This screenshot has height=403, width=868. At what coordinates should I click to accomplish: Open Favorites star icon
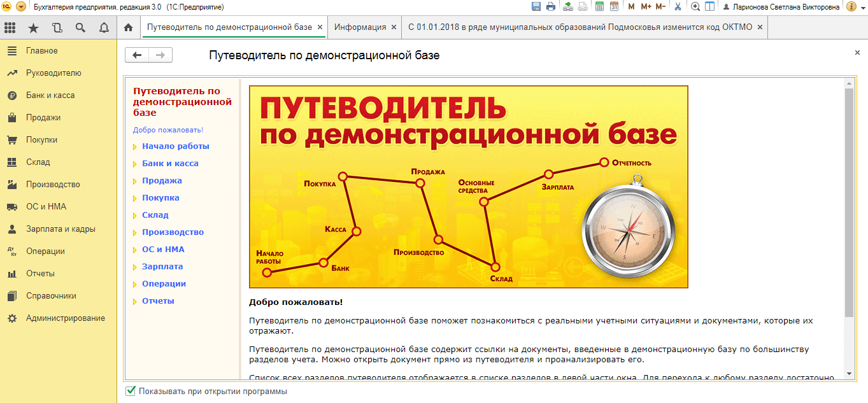[x=34, y=27]
